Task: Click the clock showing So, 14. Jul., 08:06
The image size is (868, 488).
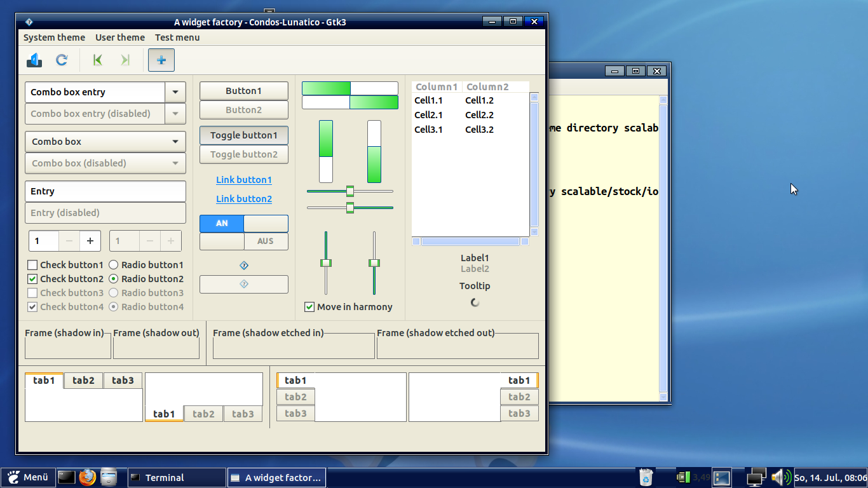Action: pos(831,477)
